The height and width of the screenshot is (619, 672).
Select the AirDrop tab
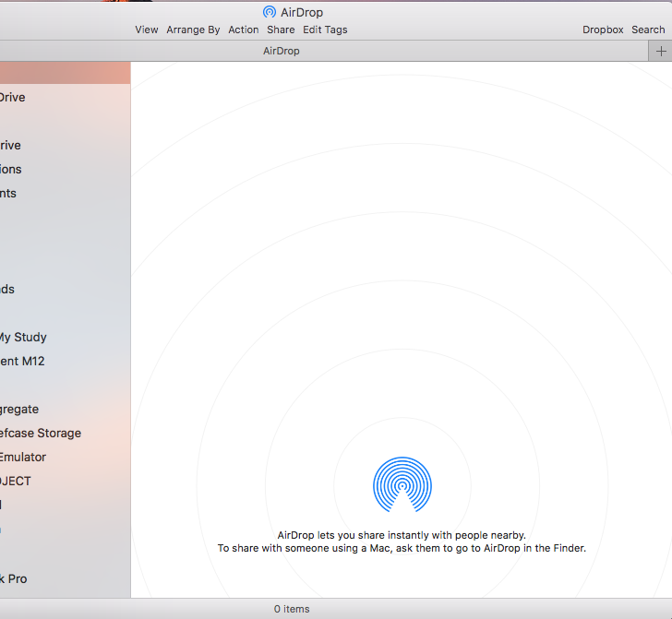[282, 51]
